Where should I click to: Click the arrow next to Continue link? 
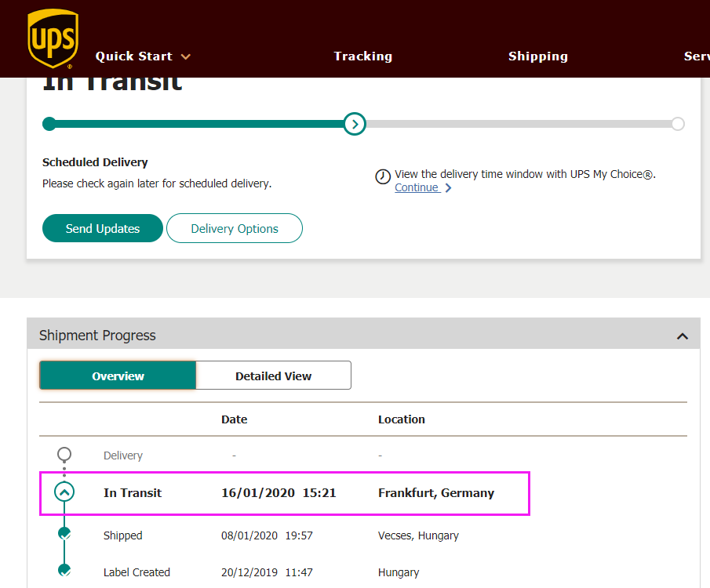click(x=448, y=188)
